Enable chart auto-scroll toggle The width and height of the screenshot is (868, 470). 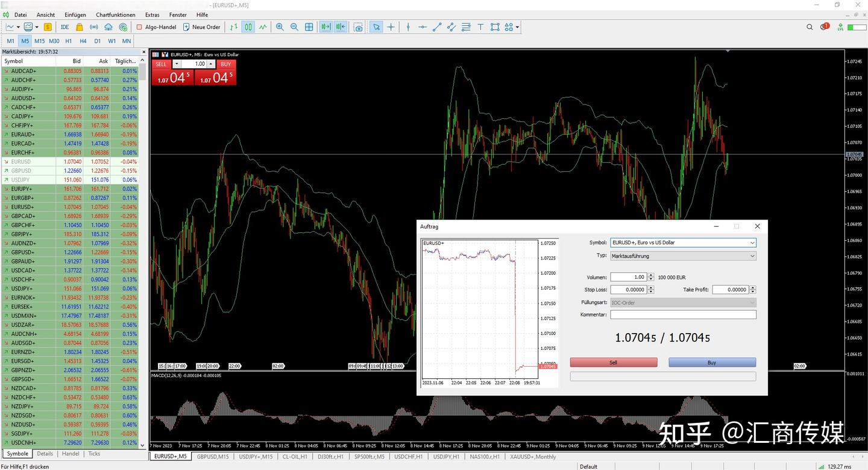pyautogui.click(x=325, y=27)
